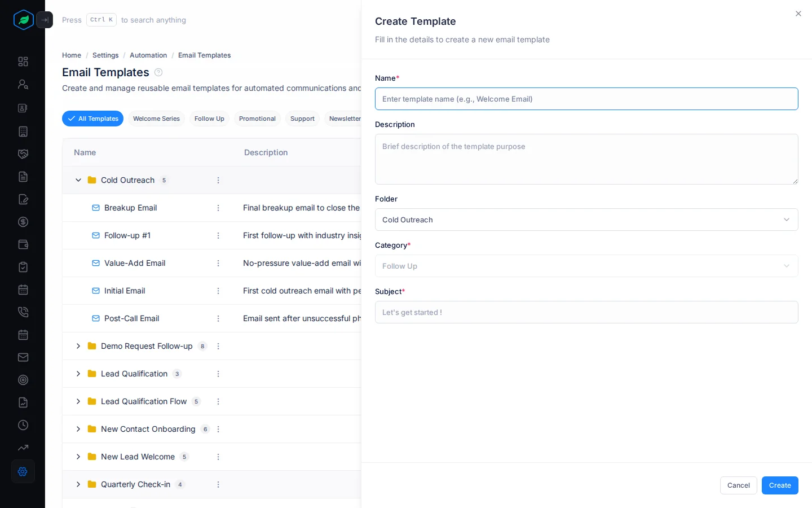
Task: Open the phone calls sidebar icon
Action: [23, 312]
